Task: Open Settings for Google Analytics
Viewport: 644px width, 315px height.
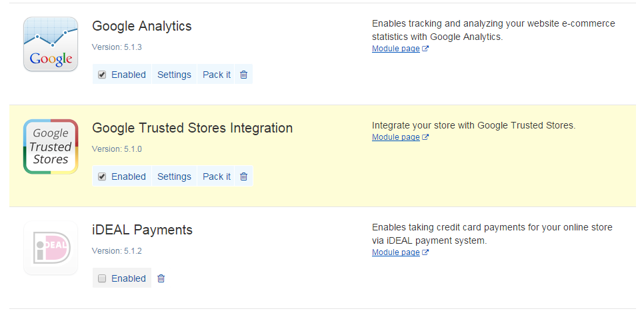Action: (x=174, y=75)
